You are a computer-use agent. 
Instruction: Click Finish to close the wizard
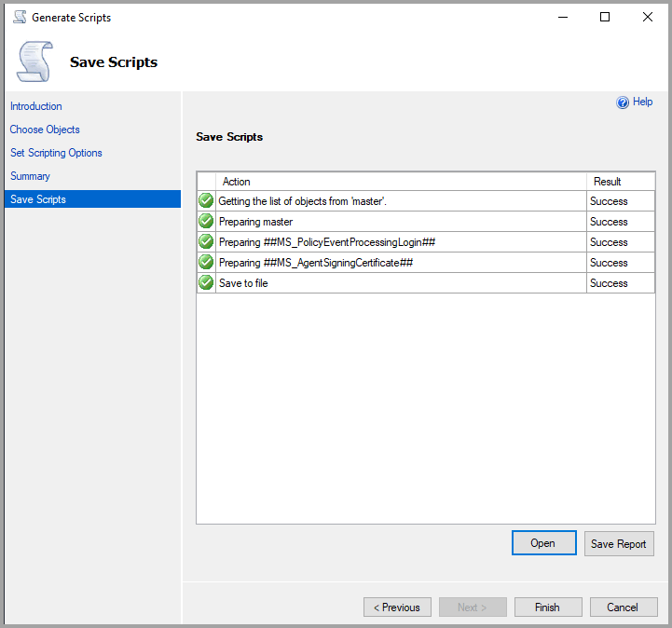[x=548, y=608]
